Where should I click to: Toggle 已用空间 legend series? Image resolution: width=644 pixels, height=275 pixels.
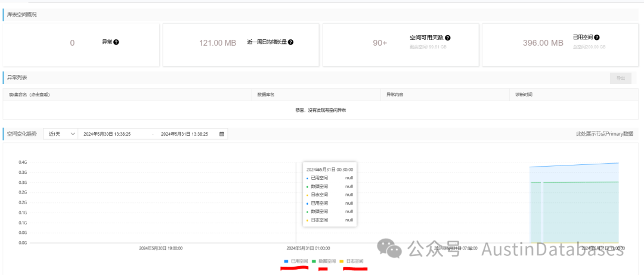coord(296,261)
